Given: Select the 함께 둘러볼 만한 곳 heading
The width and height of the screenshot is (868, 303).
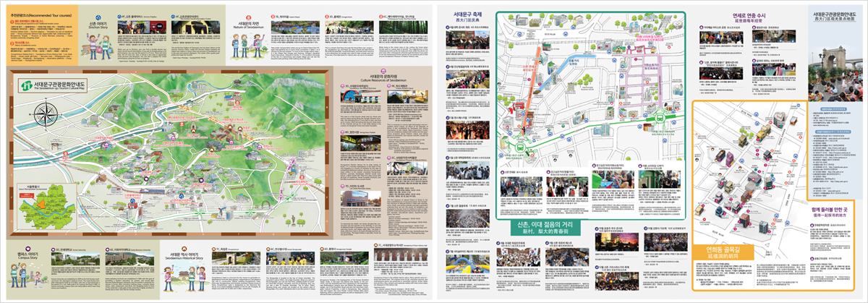Looking at the screenshot, I should click(x=829, y=210).
